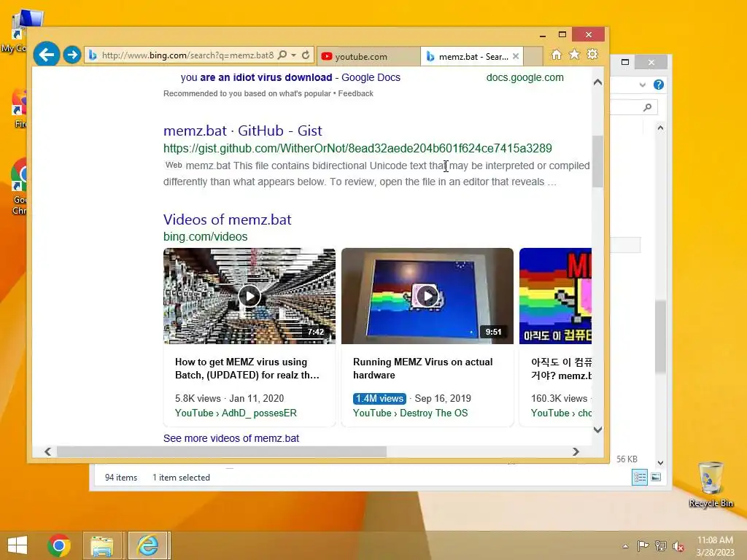
Task: Click 'YouTube › AdhD_ possesER' source
Action: pos(236,413)
